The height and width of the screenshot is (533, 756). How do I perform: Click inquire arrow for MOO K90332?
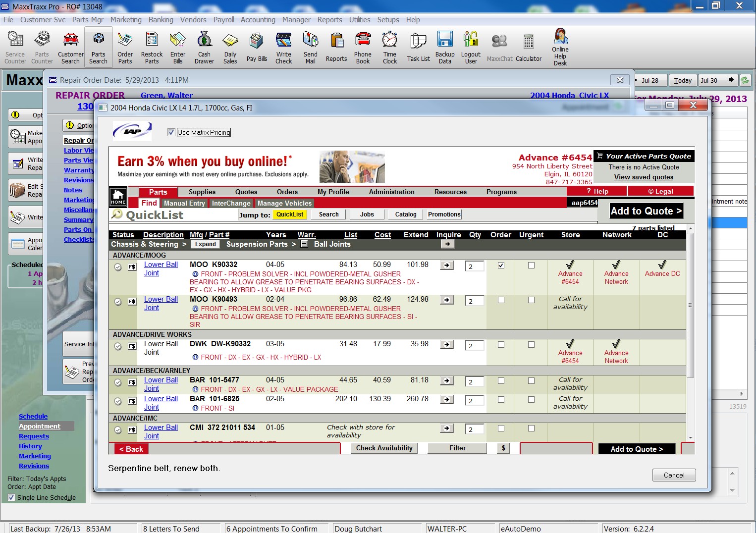point(447,266)
